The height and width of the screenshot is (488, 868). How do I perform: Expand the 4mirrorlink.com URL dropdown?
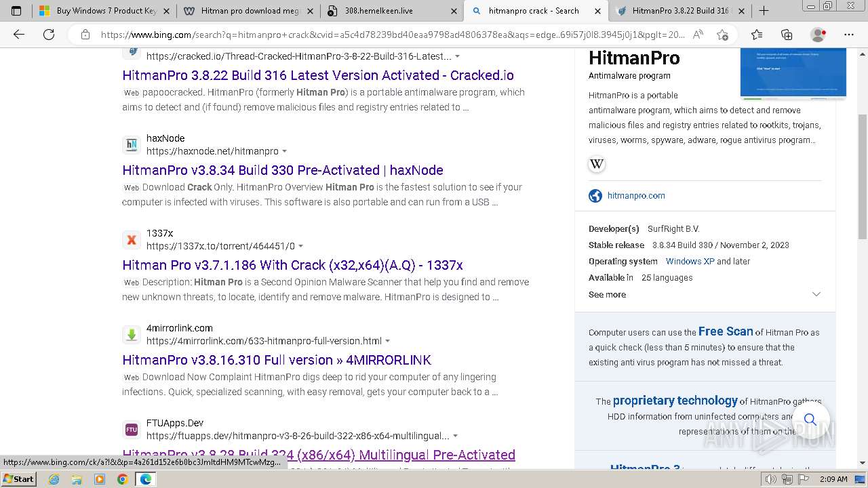pyautogui.click(x=387, y=341)
